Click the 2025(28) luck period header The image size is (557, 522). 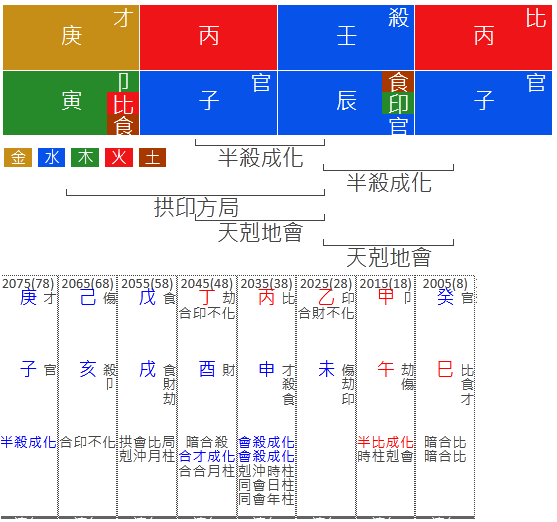tap(326, 284)
